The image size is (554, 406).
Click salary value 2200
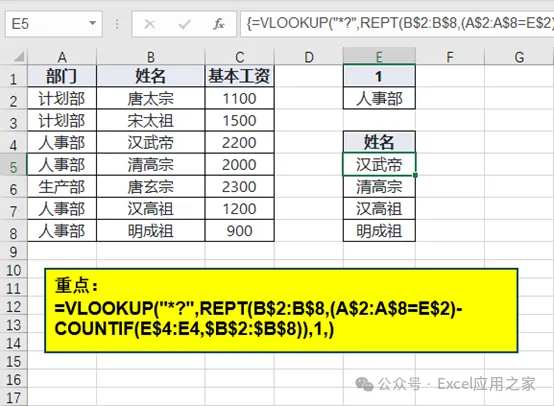pyautogui.click(x=240, y=143)
